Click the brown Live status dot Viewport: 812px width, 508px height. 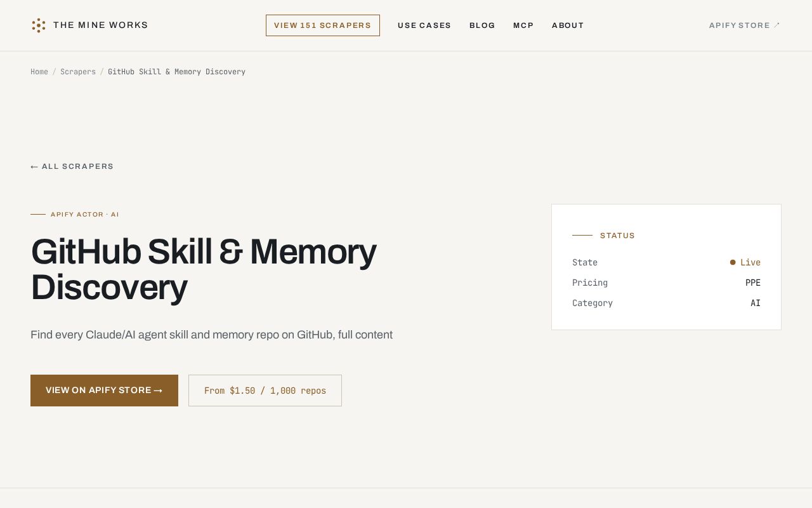point(733,262)
